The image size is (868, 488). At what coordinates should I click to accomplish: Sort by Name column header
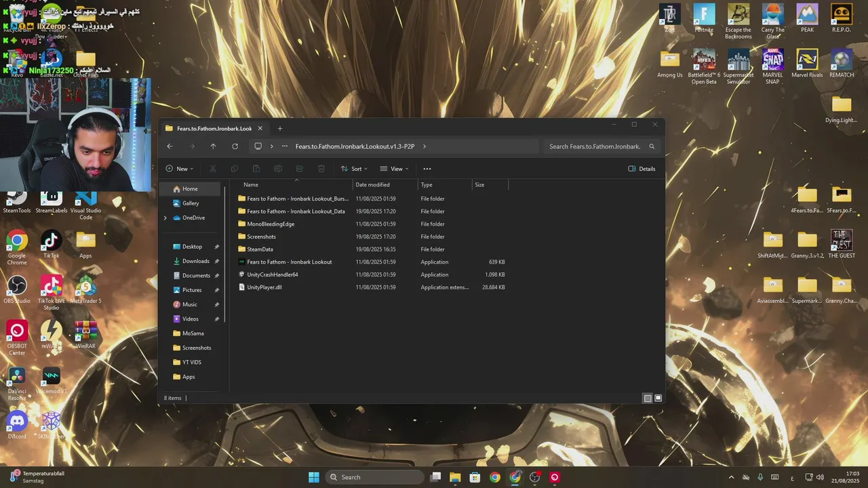coord(292,185)
